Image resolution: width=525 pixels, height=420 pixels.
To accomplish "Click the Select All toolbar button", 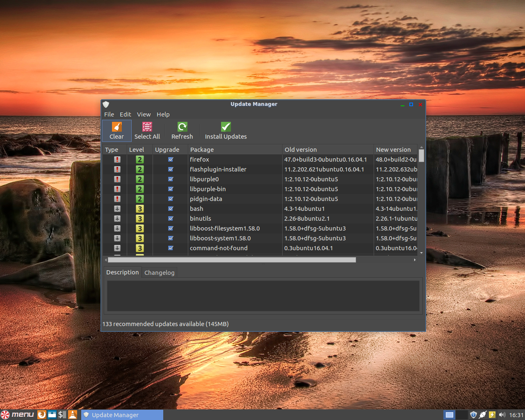I will (x=147, y=131).
